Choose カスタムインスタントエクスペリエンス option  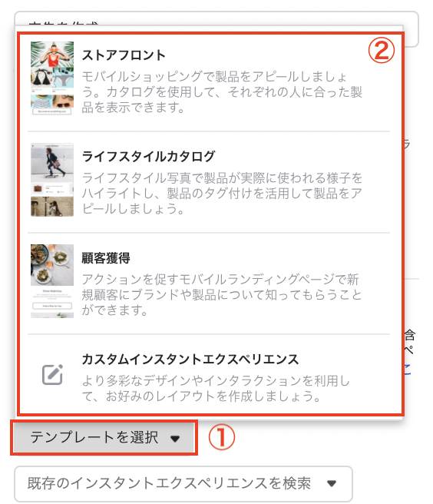tap(209, 374)
